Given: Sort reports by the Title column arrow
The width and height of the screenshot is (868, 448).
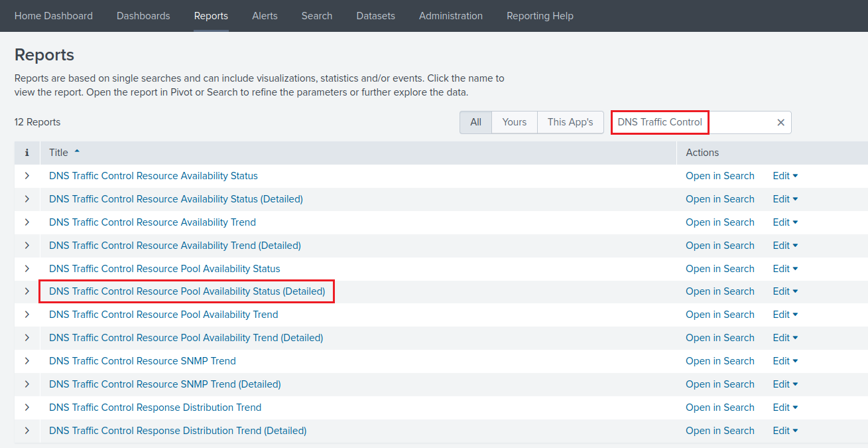Looking at the screenshot, I should 77,152.
